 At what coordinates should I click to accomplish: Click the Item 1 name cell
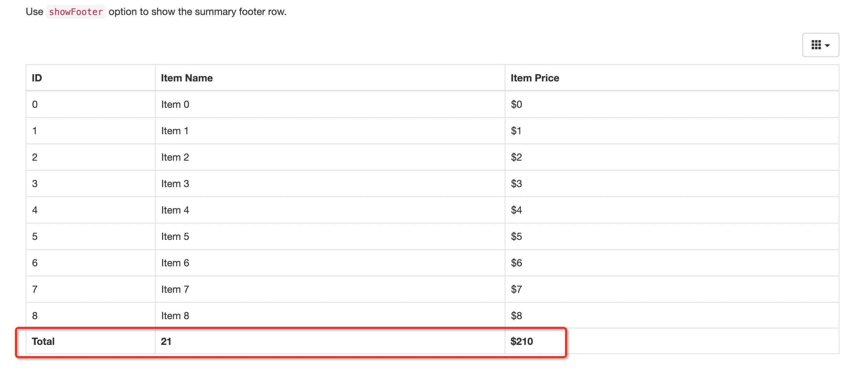tap(330, 131)
